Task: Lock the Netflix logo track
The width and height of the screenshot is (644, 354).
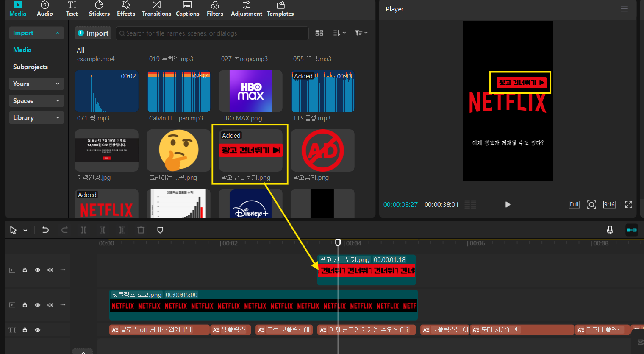Action: [x=25, y=305]
